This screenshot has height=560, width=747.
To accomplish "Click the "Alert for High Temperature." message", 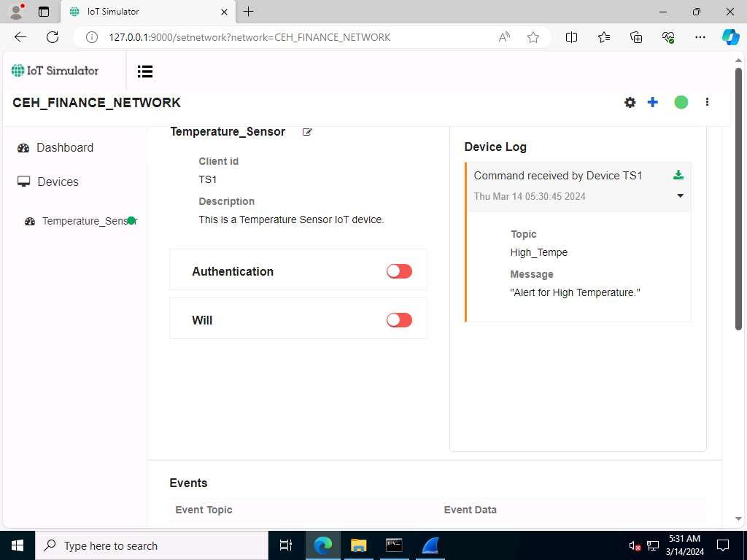I will click(575, 292).
